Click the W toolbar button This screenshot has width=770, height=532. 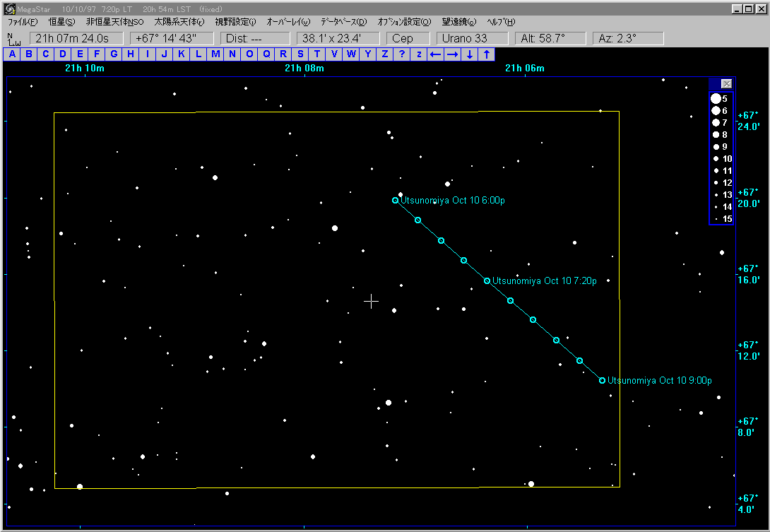351,54
